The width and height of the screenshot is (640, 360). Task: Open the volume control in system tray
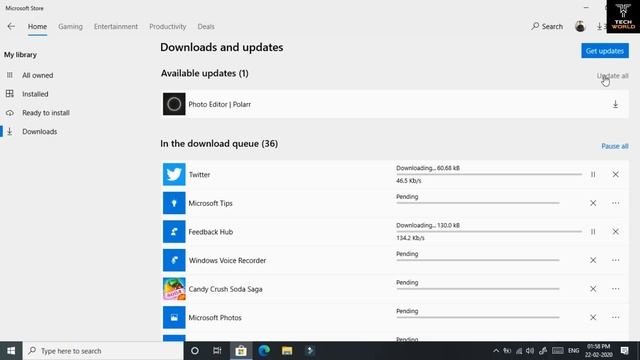click(530, 351)
